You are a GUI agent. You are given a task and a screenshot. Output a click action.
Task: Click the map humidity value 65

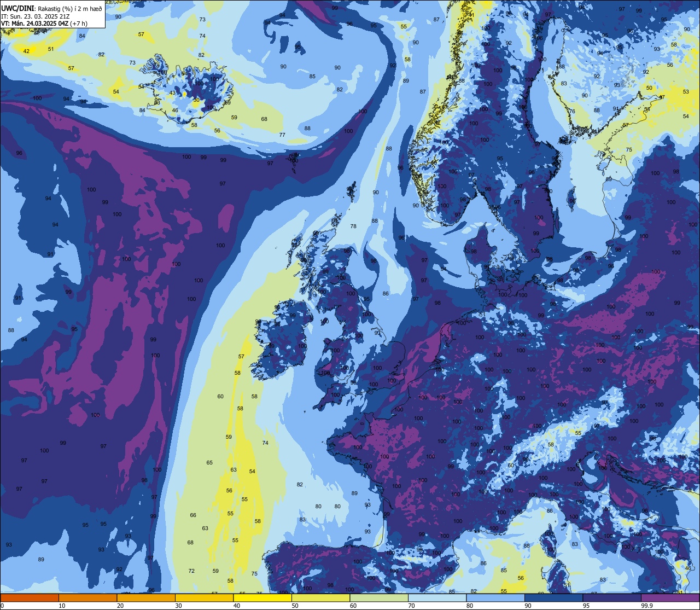[209, 463]
